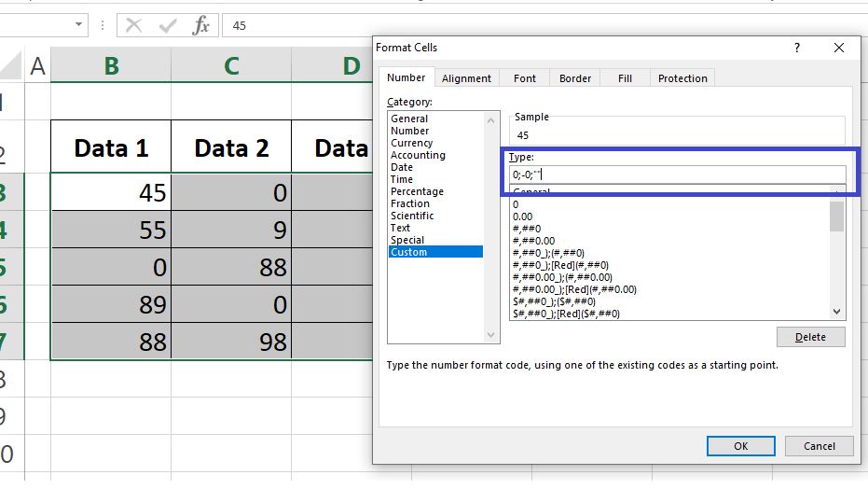Choose the 0.00 format code
868x489 pixels.
pos(522,217)
